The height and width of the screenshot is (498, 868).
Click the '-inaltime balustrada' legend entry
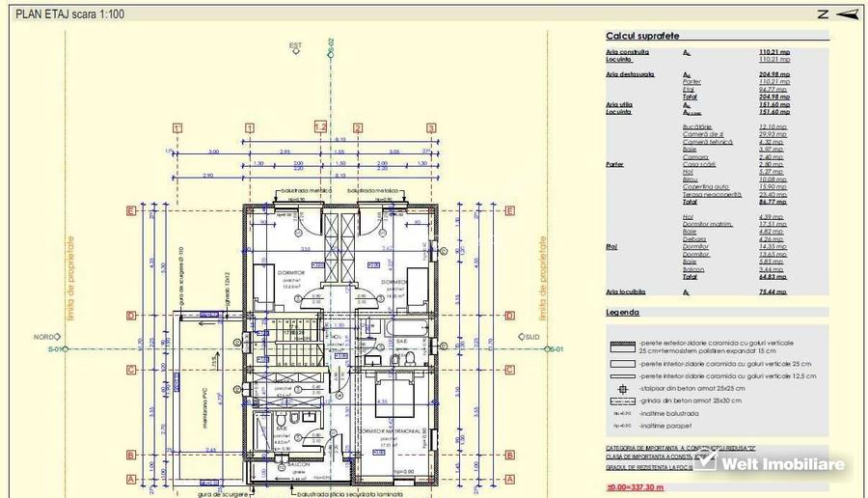click(x=668, y=413)
